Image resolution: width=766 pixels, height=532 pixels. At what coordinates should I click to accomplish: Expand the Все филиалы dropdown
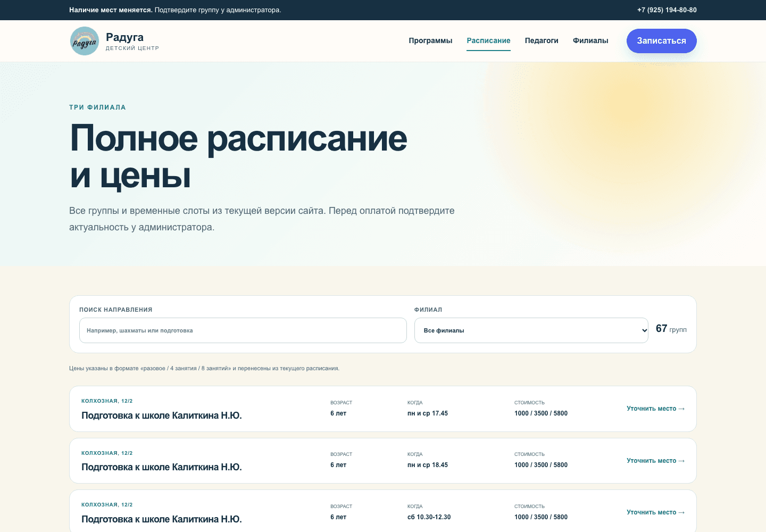click(531, 330)
